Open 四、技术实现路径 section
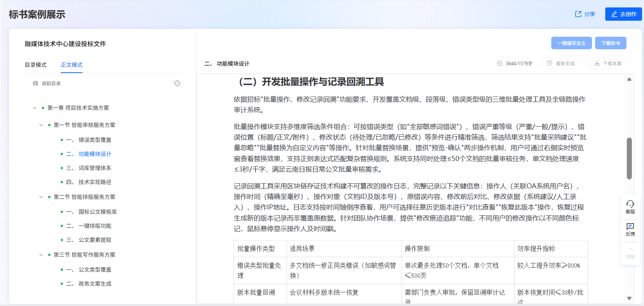 (89, 182)
